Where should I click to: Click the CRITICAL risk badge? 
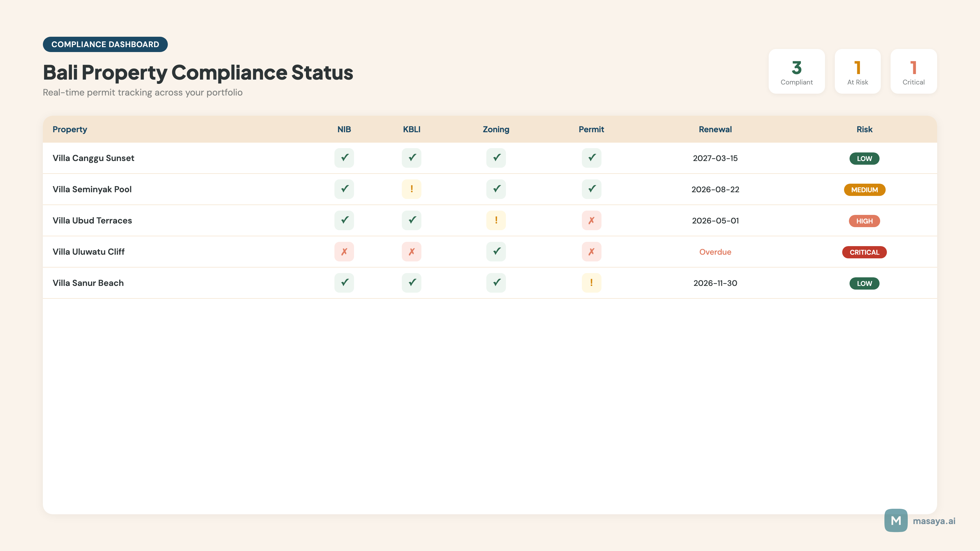coord(864,252)
